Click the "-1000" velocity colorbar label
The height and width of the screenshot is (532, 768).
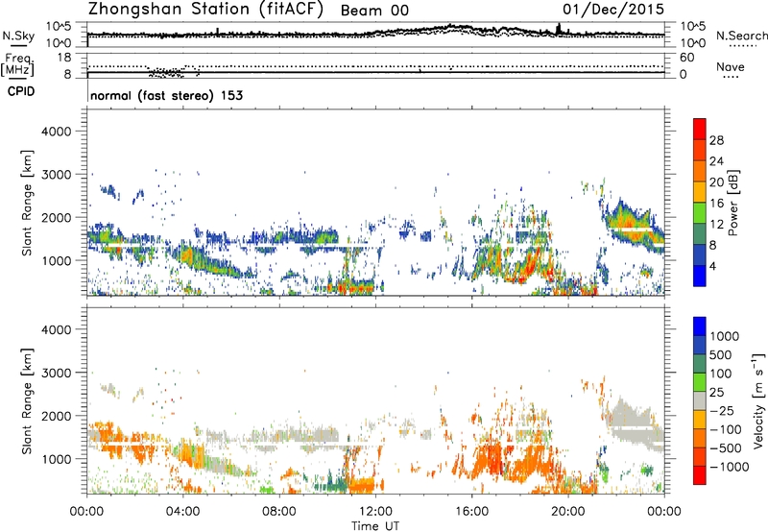(x=729, y=467)
